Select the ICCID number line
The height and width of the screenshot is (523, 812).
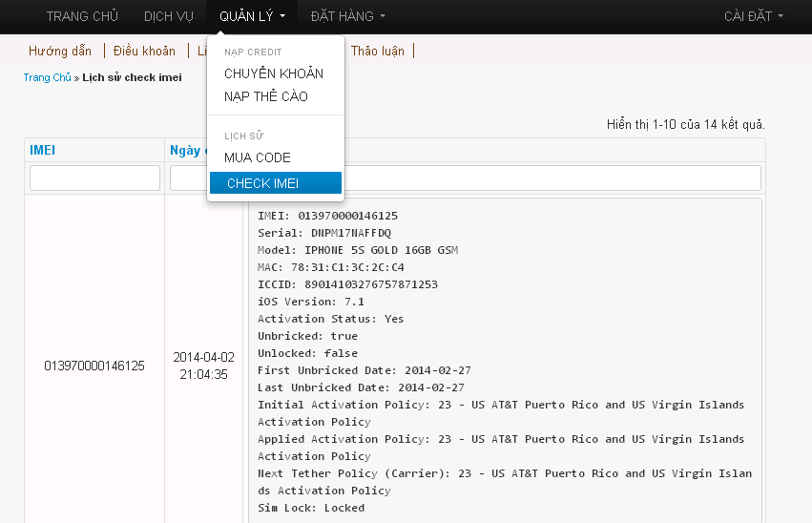pyautogui.click(x=347, y=284)
